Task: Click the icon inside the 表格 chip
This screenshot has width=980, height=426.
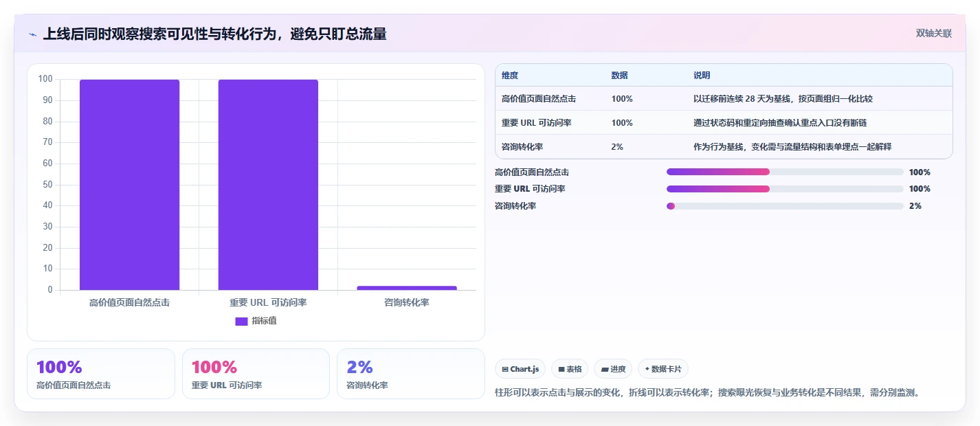Action: [561, 369]
